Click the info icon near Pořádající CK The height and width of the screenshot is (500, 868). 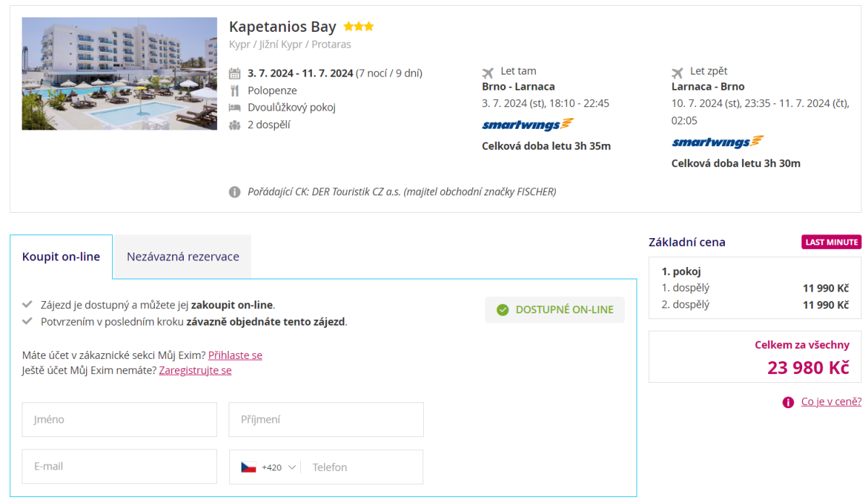click(x=234, y=192)
